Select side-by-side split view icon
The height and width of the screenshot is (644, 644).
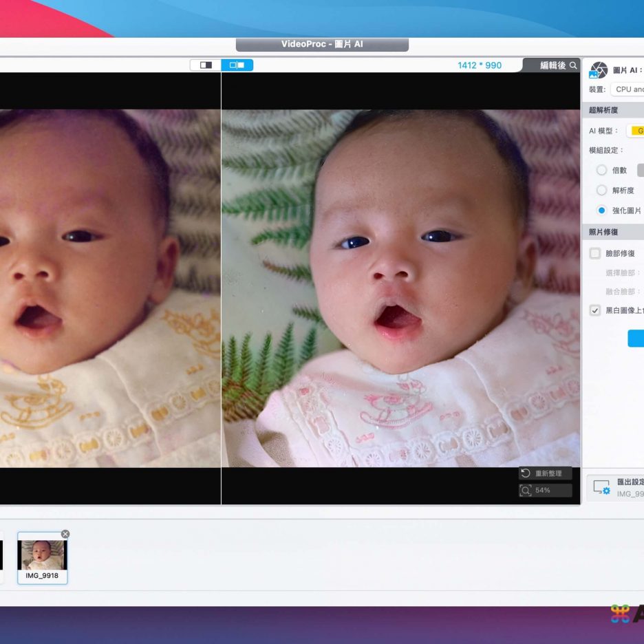point(237,65)
